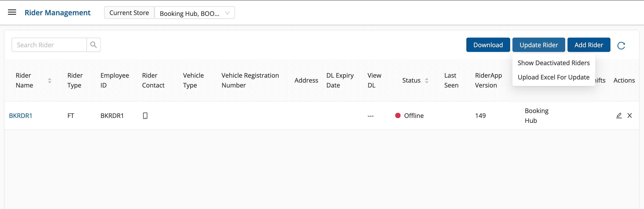This screenshot has width=644, height=209.
Task: Sort by Status using sort arrows
Action: (426, 81)
